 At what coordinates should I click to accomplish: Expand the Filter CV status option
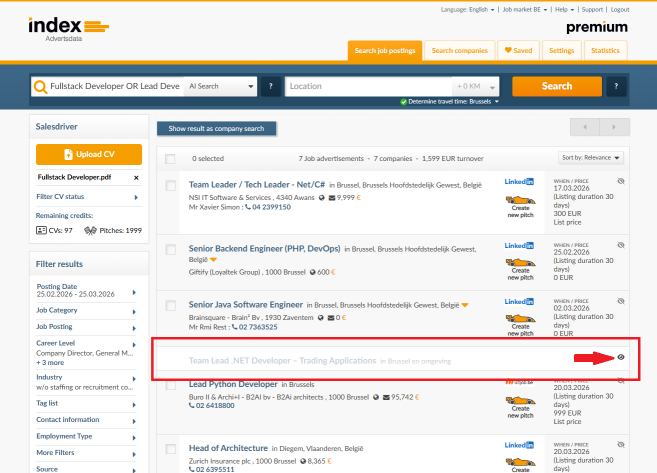88,197
